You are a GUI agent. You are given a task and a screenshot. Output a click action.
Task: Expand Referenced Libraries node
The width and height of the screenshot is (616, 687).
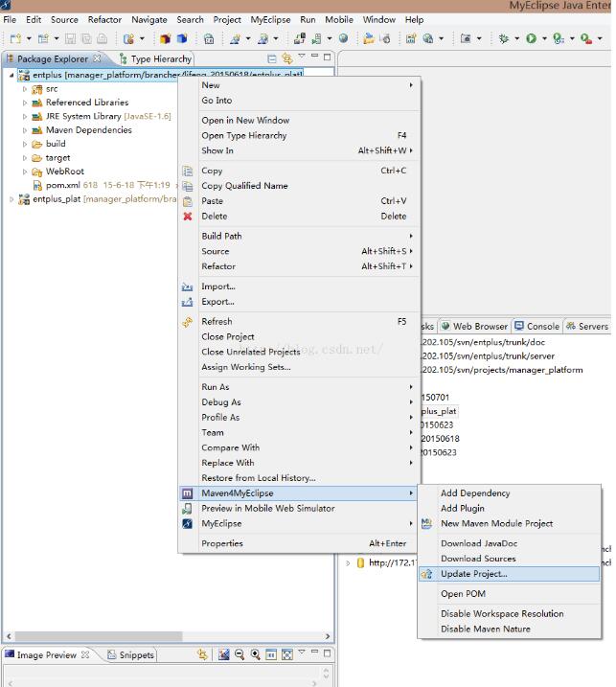click(x=25, y=103)
